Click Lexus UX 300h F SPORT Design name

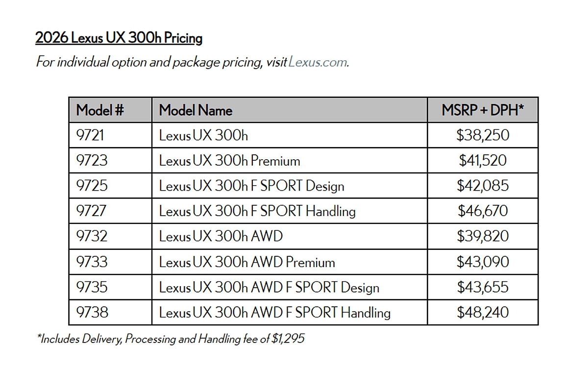pos(251,186)
